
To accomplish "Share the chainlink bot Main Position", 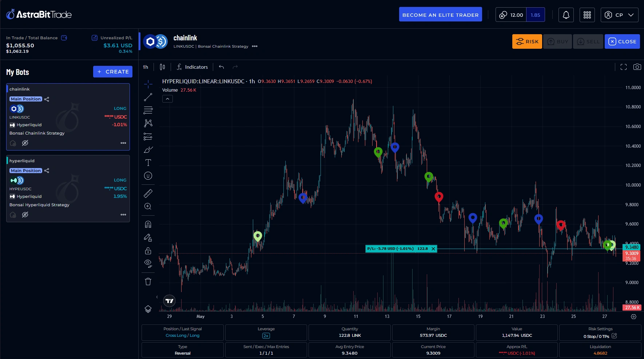I will (x=47, y=99).
